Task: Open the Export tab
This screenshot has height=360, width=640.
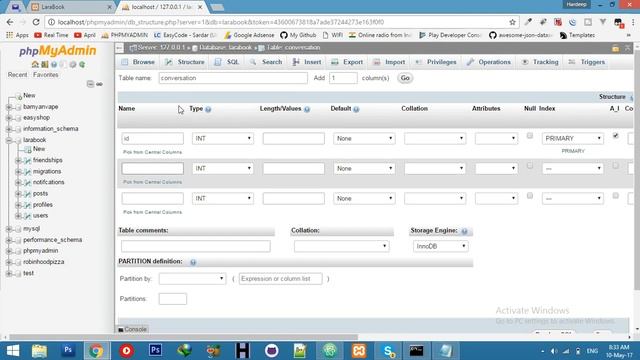Action: pyautogui.click(x=347, y=62)
